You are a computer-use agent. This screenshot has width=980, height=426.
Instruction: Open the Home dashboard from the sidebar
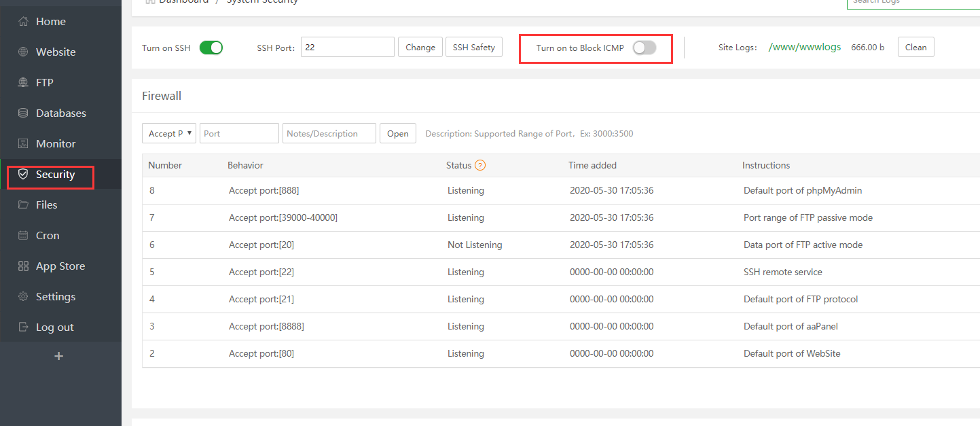(x=50, y=21)
